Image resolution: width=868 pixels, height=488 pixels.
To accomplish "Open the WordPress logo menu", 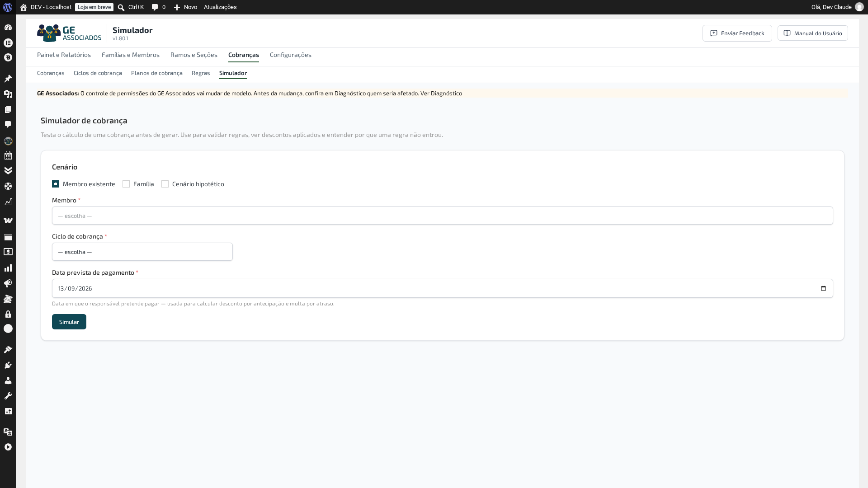I will point(8,7).
